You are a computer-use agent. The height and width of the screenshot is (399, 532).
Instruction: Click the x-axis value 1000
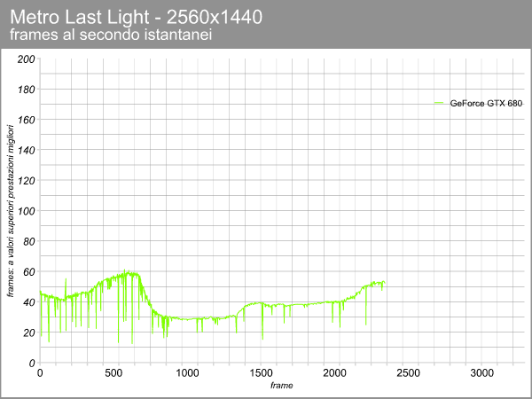(x=187, y=373)
